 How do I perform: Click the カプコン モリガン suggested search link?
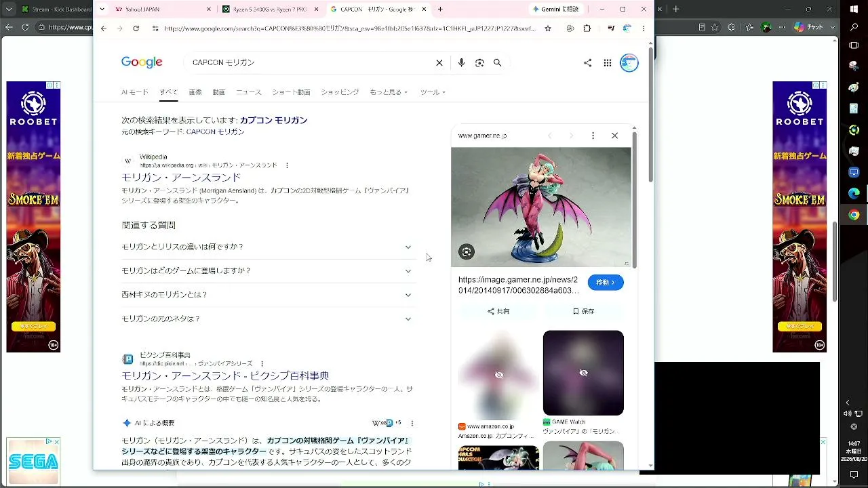[x=273, y=121]
